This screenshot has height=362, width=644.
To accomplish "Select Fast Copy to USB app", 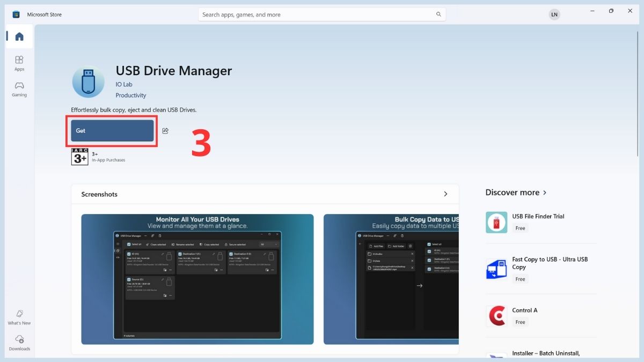I will pyautogui.click(x=550, y=263).
